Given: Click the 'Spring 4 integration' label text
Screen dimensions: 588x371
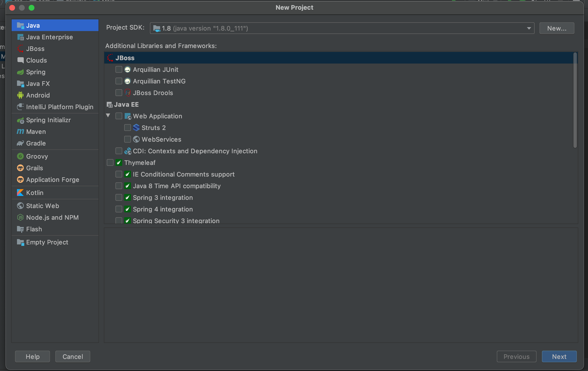Looking at the screenshot, I should point(163,210).
